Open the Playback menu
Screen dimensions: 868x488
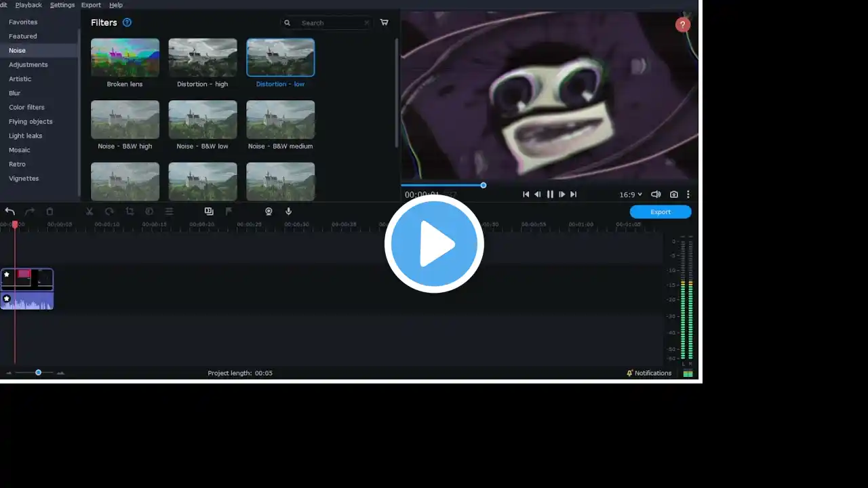click(x=28, y=5)
